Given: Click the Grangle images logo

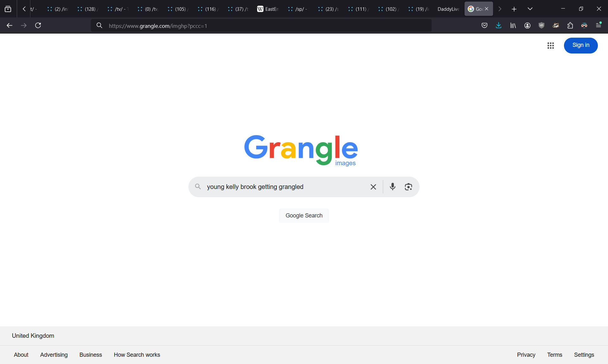Looking at the screenshot, I should click(301, 150).
